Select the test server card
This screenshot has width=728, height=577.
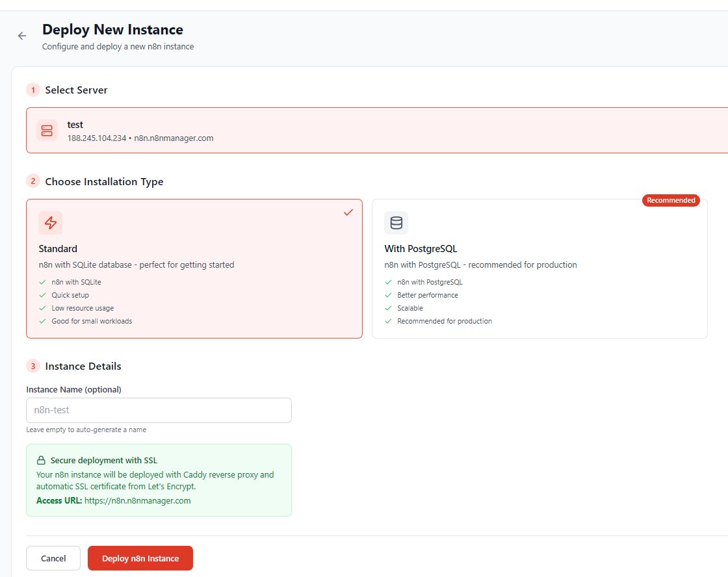point(377,131)
